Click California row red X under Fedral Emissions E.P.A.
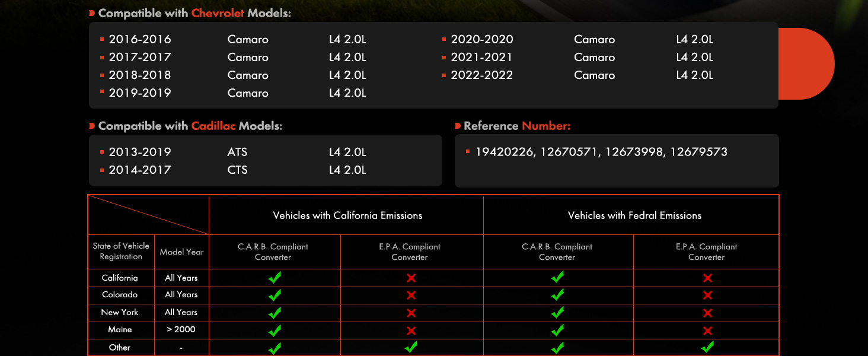The image size is (868, 356). 707,278
